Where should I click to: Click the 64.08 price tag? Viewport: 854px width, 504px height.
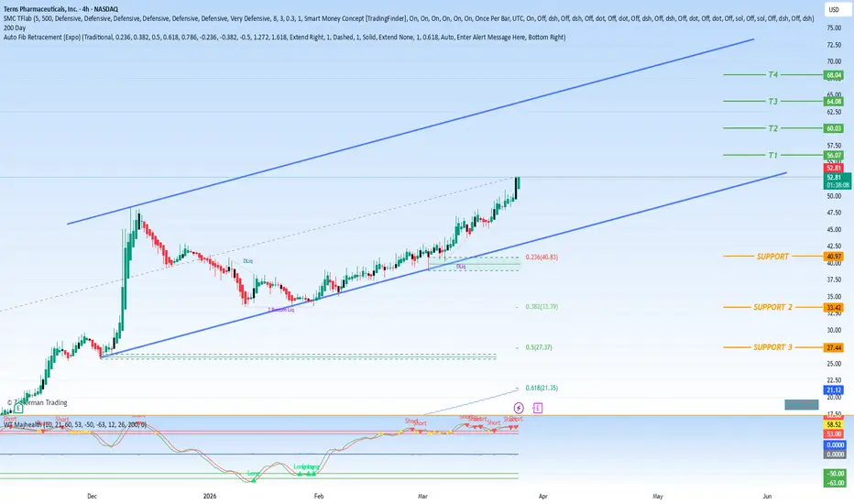tap(834, 102)
